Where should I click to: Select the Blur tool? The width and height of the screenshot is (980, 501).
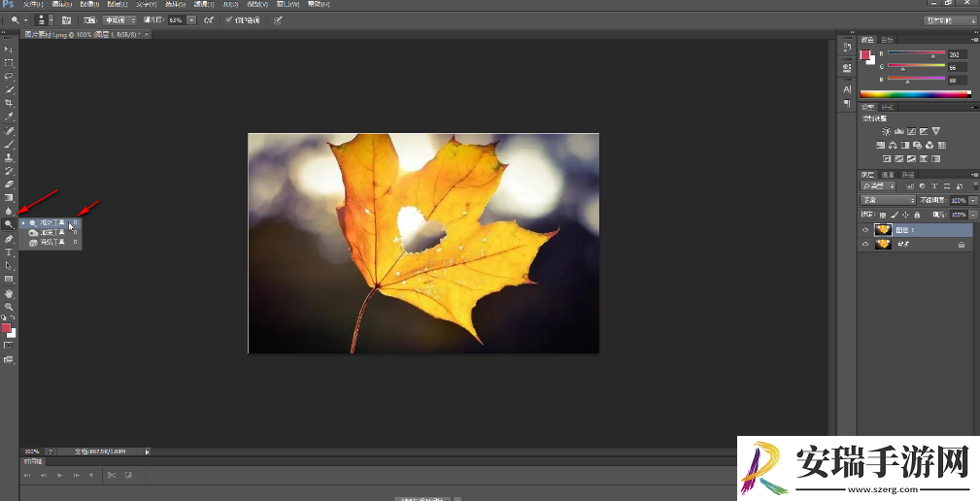(9, 211)
